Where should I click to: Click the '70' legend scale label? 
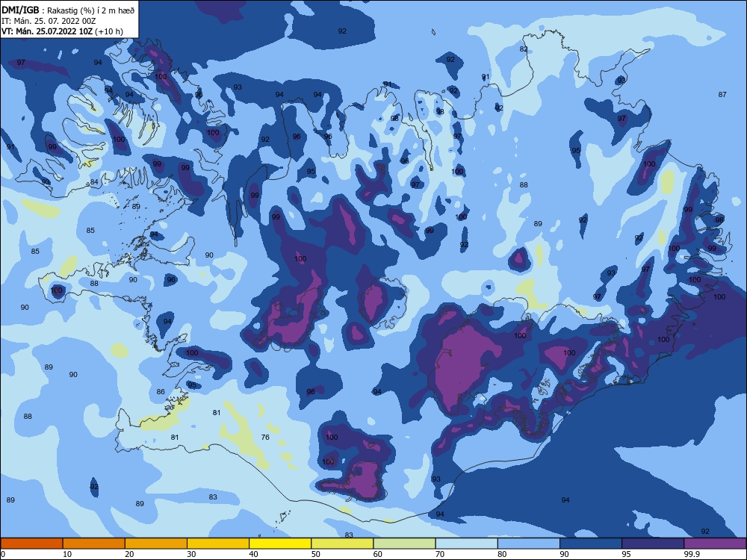pyautogui.click(x=440, y=554)
